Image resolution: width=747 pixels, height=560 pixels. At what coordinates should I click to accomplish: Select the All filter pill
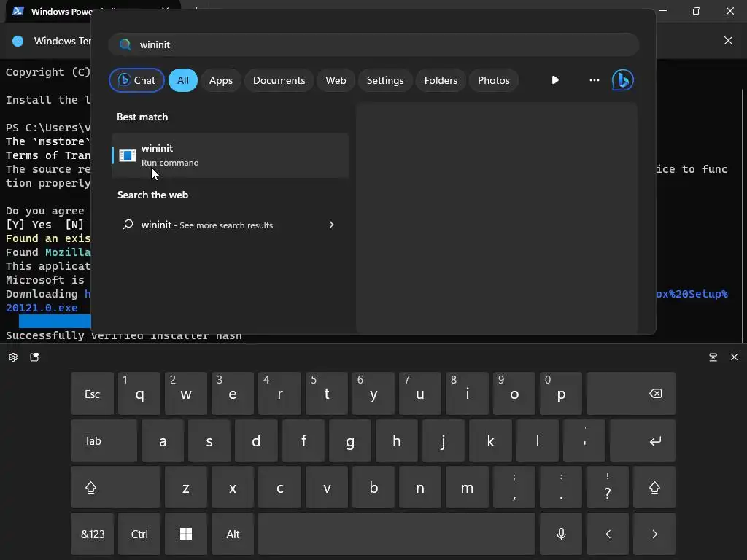[x=183, y=80]
